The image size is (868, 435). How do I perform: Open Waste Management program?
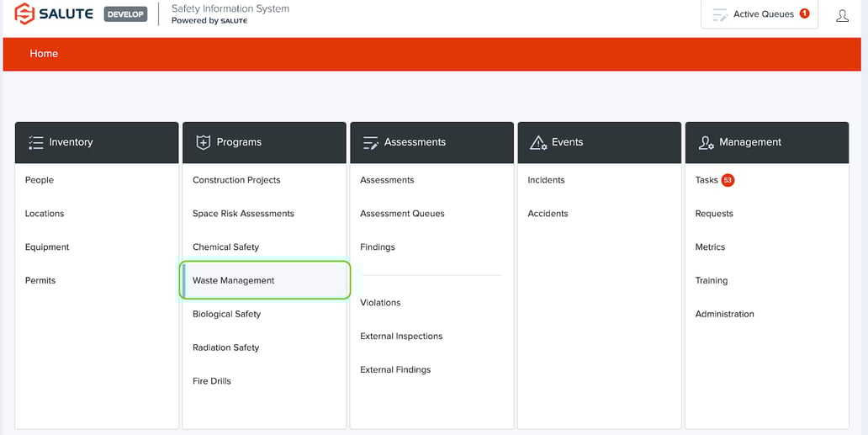(234, 280)
